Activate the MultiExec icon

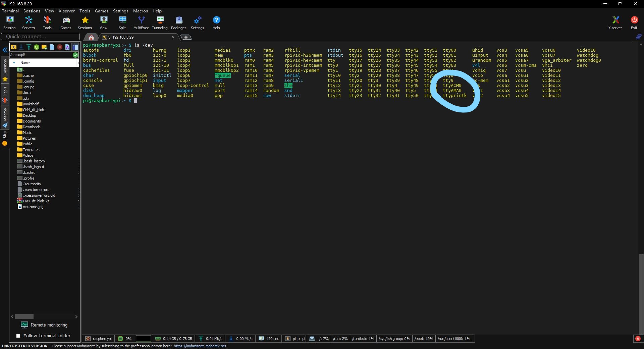click(x=141, y=23)
